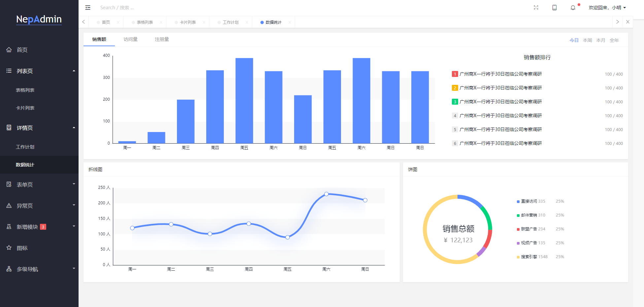Click the 周六 data point on line chart
Image resolution: width=644 pixels, height=307 pixels.
pos(326,194)
